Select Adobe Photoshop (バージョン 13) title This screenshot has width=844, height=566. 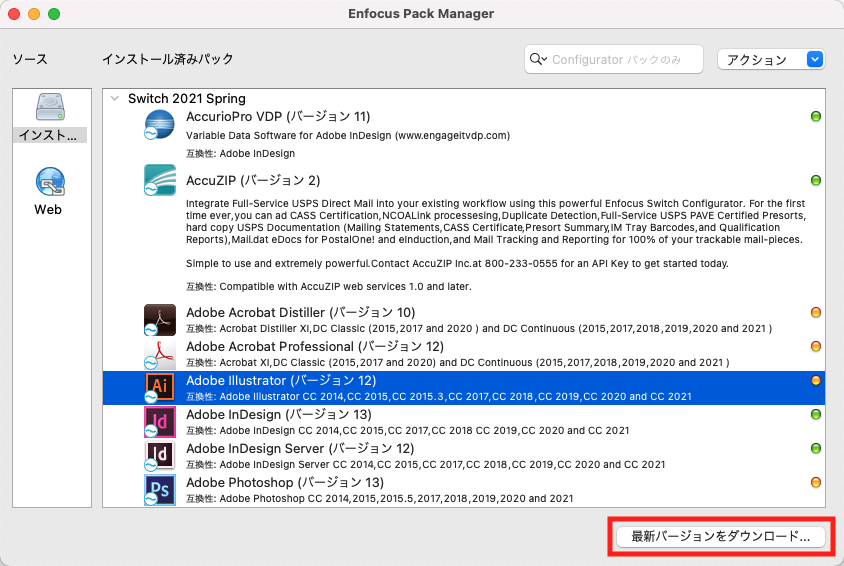pyautogui.click(x=285, y=482)
